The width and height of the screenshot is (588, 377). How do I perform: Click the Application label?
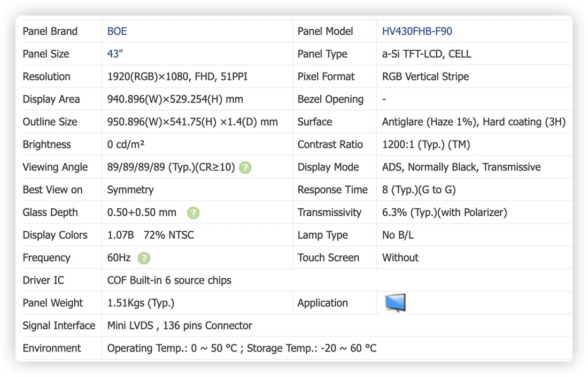322,303
